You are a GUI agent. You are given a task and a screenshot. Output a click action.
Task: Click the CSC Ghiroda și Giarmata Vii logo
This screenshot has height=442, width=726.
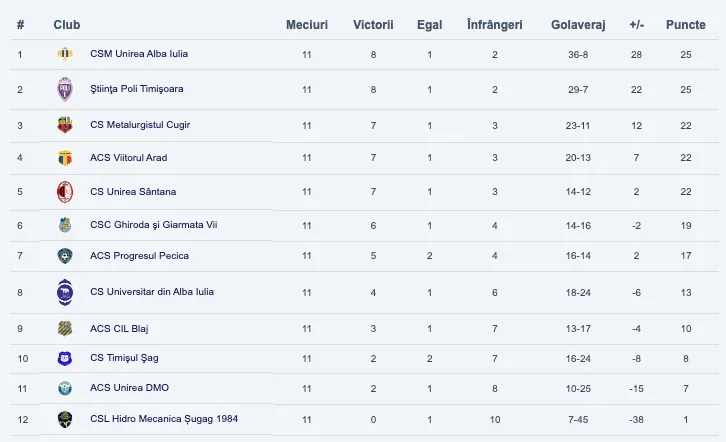(65, 225)
